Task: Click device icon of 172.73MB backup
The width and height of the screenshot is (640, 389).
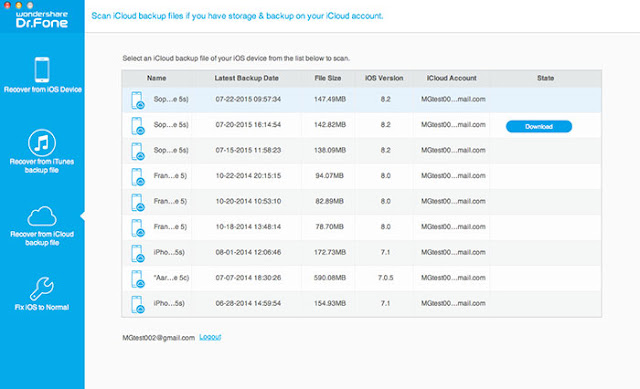Action: 138,253
